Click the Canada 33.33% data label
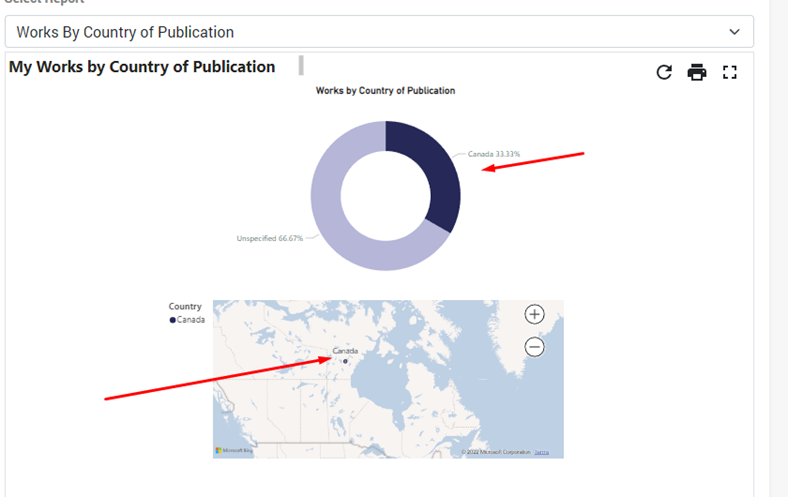 point(494,155)
